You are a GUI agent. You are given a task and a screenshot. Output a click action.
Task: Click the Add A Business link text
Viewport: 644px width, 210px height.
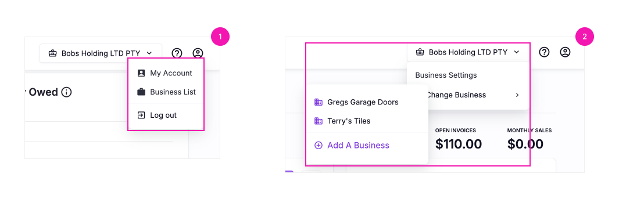(358, 145)
